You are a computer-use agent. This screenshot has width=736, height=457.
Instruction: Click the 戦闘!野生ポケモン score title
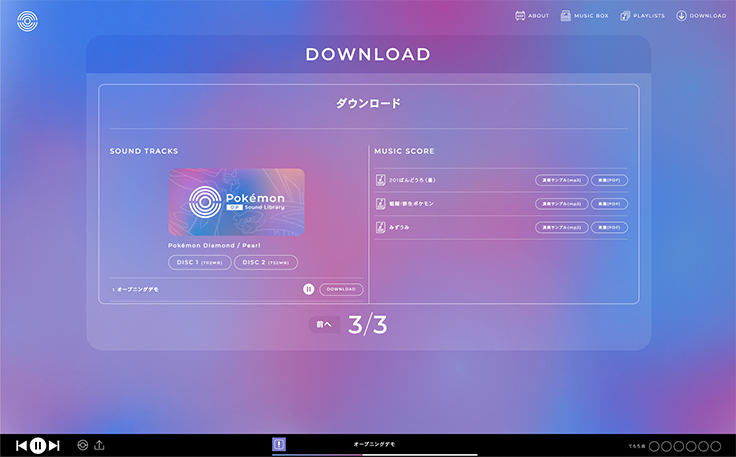pyautogui.click(x=411, y=204)
